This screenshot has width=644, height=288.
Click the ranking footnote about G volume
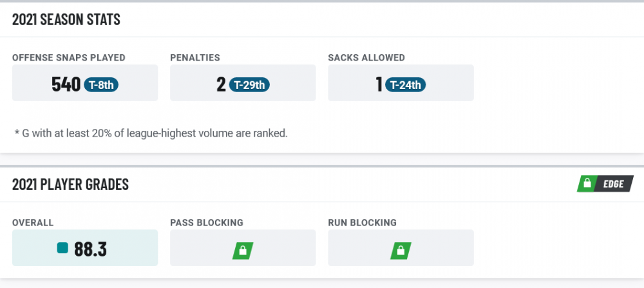[x=151, y=133]
